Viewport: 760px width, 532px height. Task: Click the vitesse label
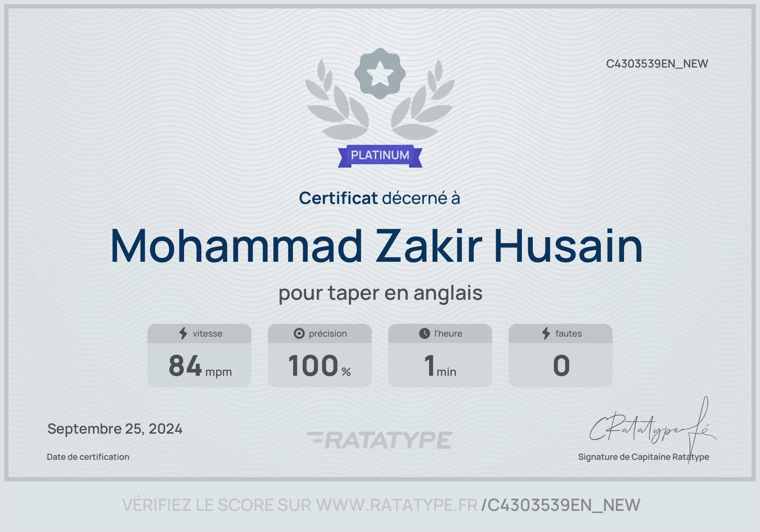(x=207, y=334)
